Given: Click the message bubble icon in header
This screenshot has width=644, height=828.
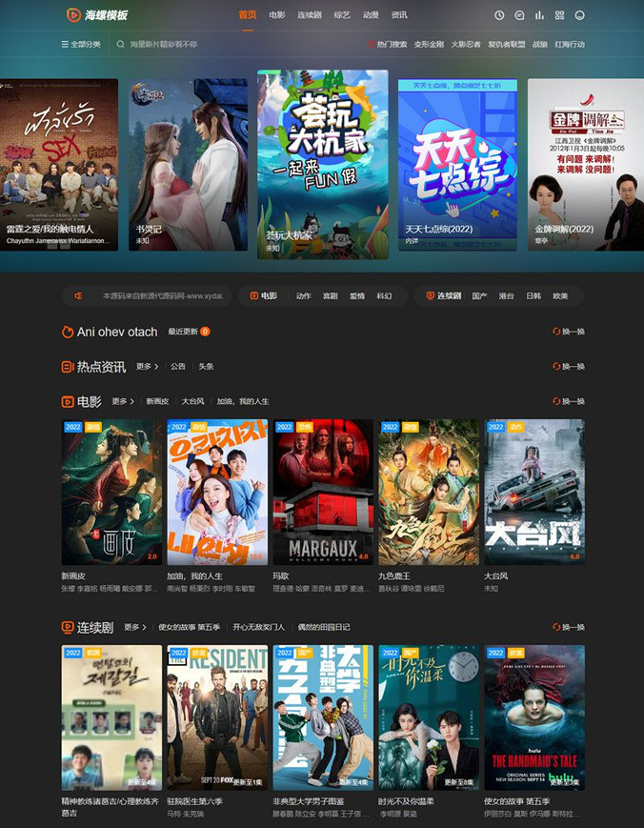Looking at the screenshot, I should tap(519, 15).
